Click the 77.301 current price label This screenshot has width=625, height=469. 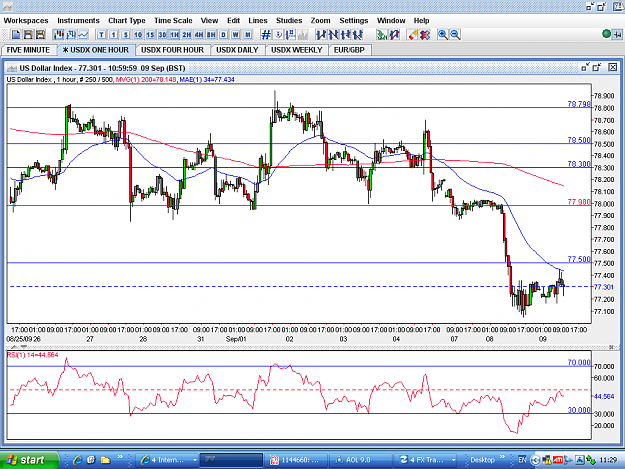pyautogui.click(x=603, y=287)
